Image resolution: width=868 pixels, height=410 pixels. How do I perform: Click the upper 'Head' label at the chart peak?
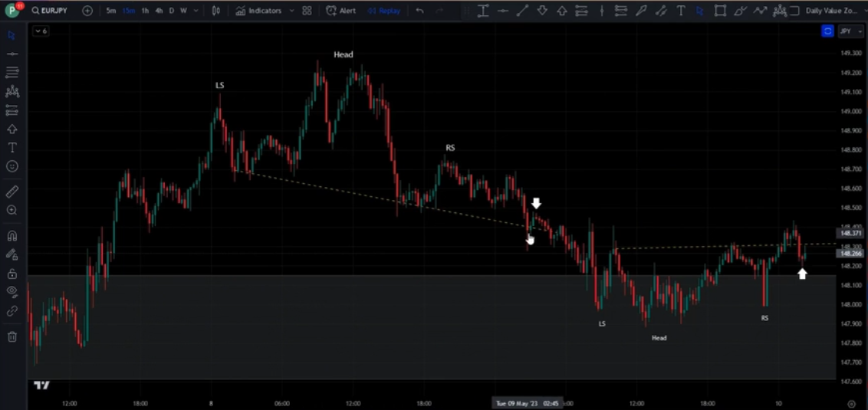click(344, 54)
